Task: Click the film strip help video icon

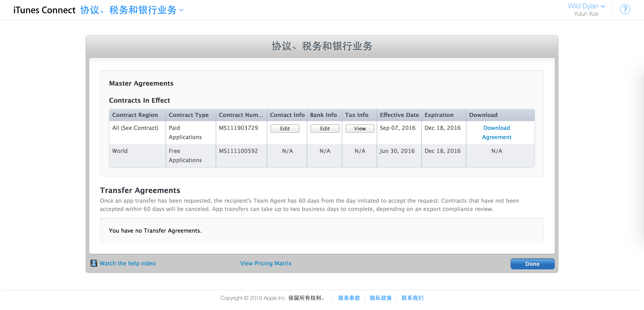Action: (94, 263)
